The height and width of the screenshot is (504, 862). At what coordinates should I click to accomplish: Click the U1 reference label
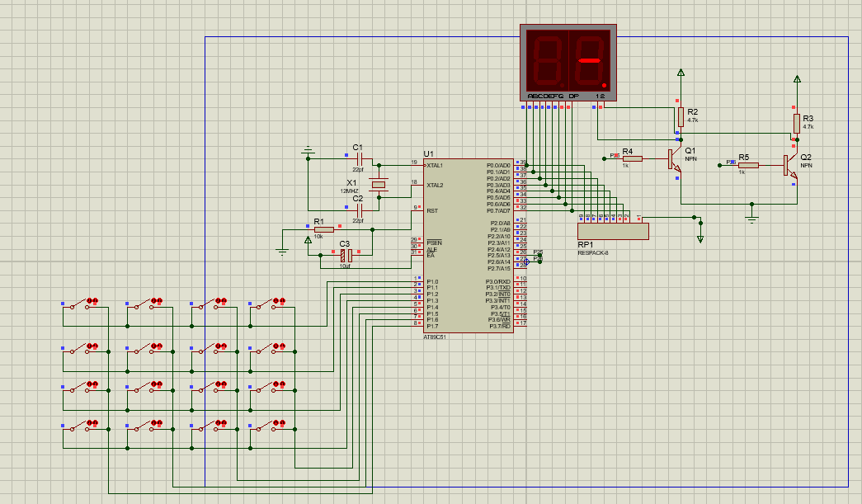point(428,154)
